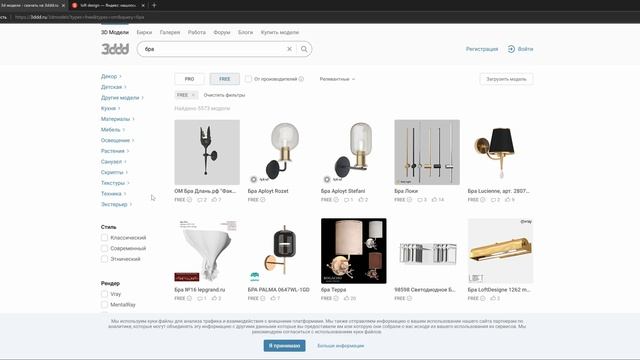
Task: Click comments icon under Бра Lucienne
Action: coord(493,200)
